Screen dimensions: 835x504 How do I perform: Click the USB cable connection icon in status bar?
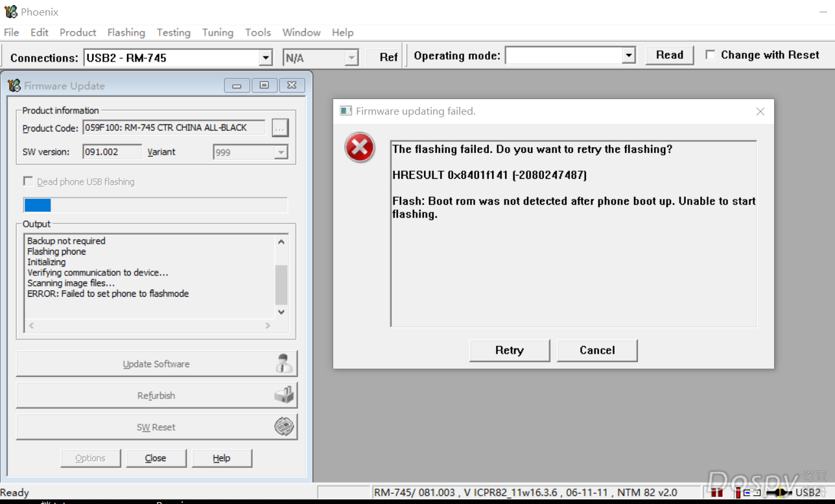click(x=779, y=493)
